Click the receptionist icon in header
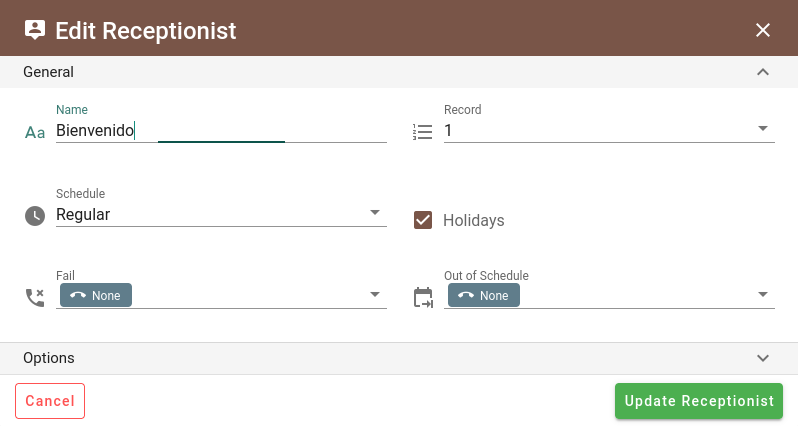This screenshot has height=426, width=798. point(35,30)
